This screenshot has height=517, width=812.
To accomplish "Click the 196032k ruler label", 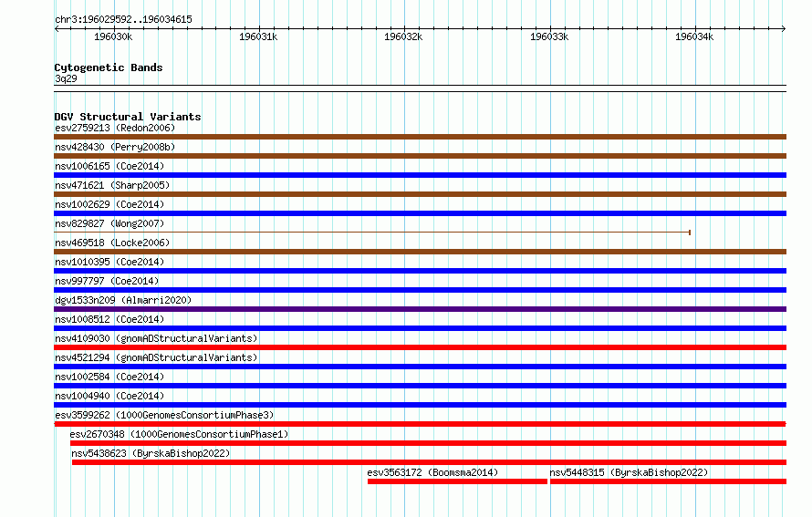I will [403, 36].
